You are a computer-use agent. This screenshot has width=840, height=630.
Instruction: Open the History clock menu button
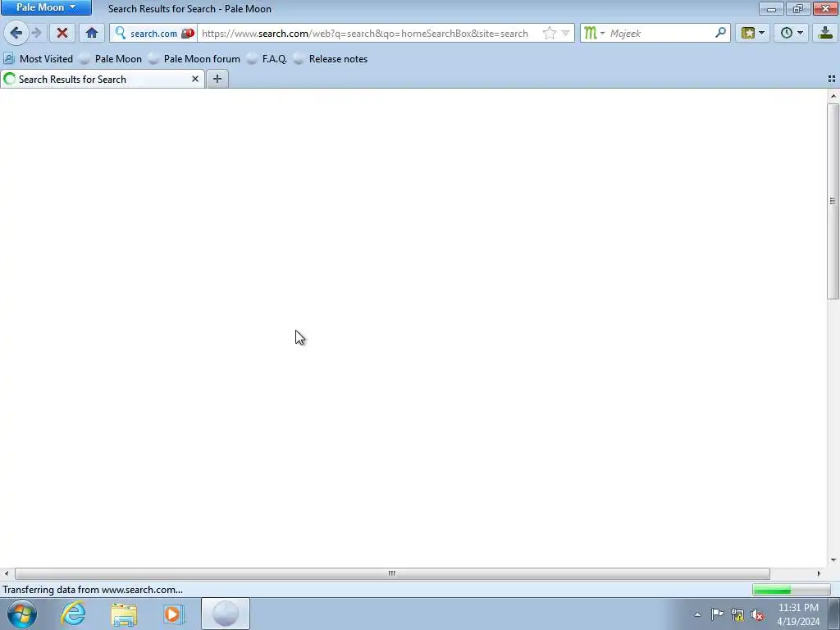[792, 33]
